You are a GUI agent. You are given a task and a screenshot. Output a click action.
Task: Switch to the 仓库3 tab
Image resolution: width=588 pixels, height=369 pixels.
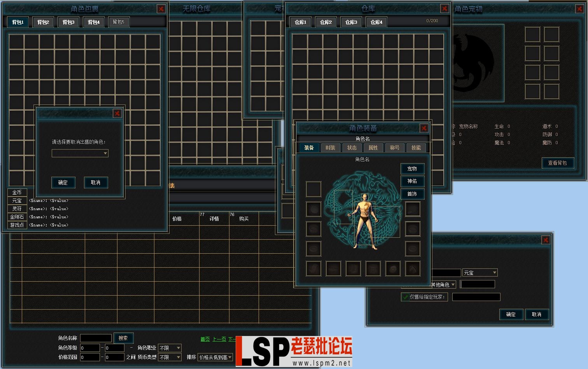point(351,22)
